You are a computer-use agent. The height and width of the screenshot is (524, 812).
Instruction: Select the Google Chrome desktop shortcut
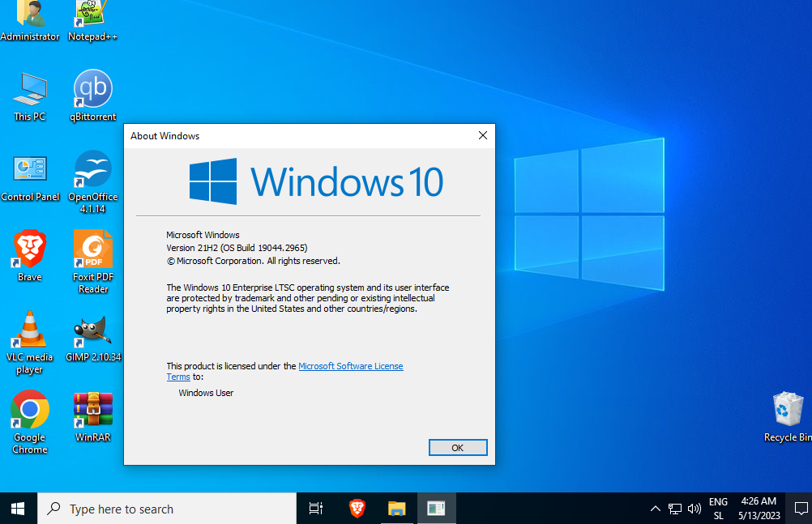29,422
